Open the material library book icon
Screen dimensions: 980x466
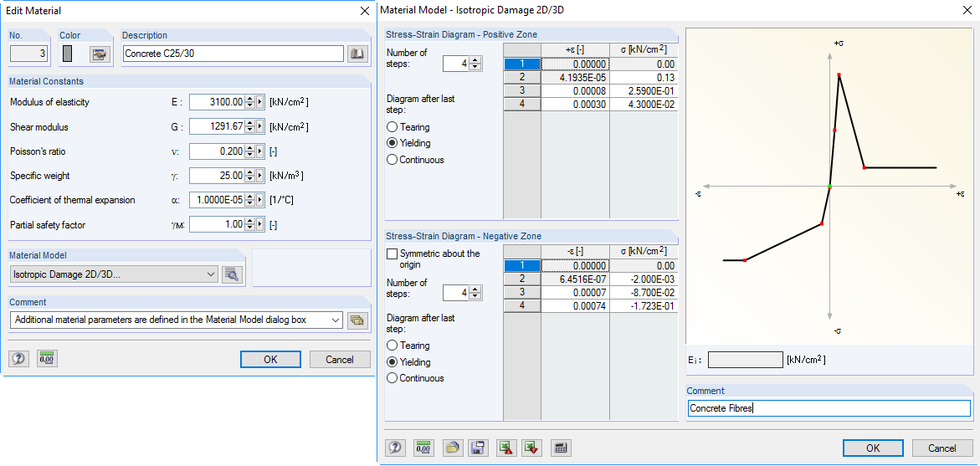coord(357,54)
